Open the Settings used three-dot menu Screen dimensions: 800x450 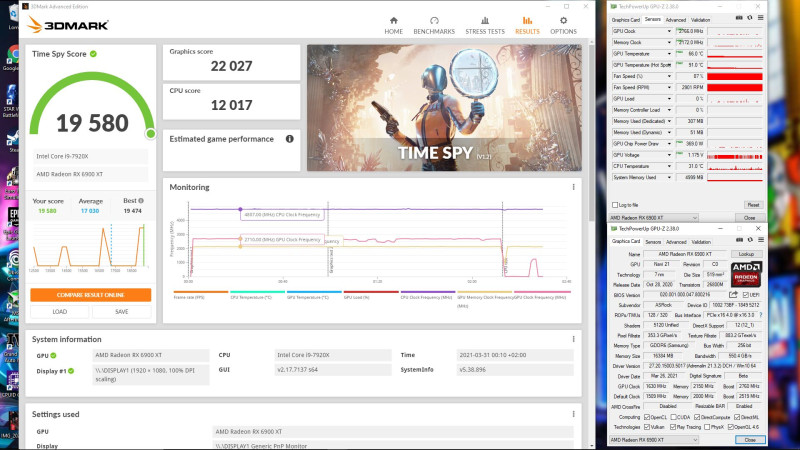pyautogui.click(x=573, y=414)
